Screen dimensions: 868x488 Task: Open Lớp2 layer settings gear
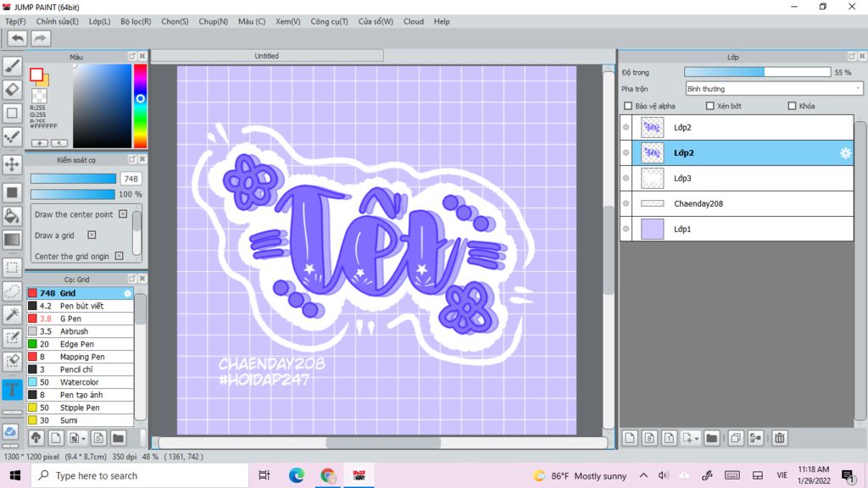point(845,153)
